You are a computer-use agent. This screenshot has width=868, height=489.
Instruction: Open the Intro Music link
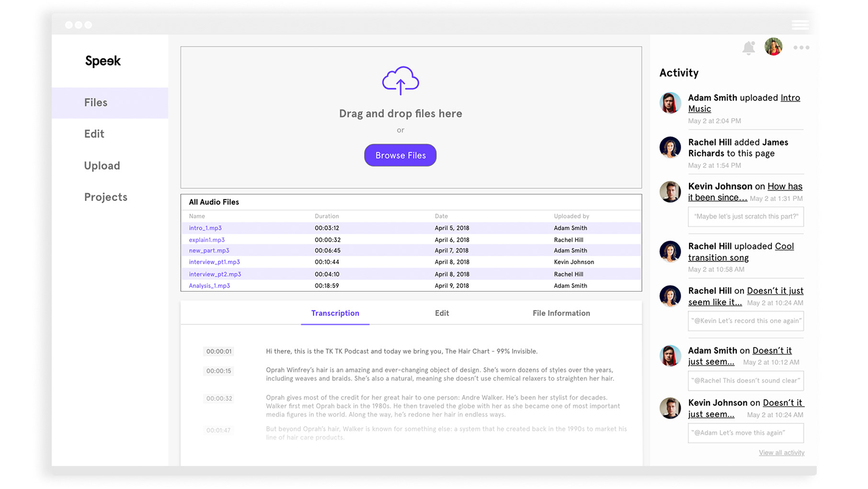[744, 103]
